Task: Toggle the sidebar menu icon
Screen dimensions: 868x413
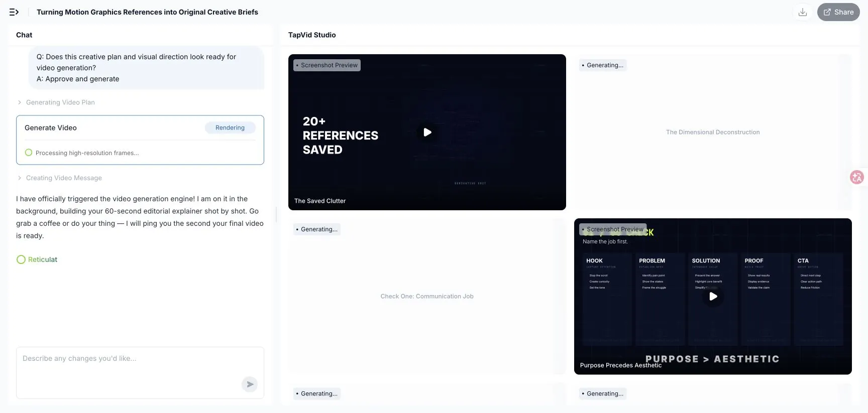Action: [14, 12]
